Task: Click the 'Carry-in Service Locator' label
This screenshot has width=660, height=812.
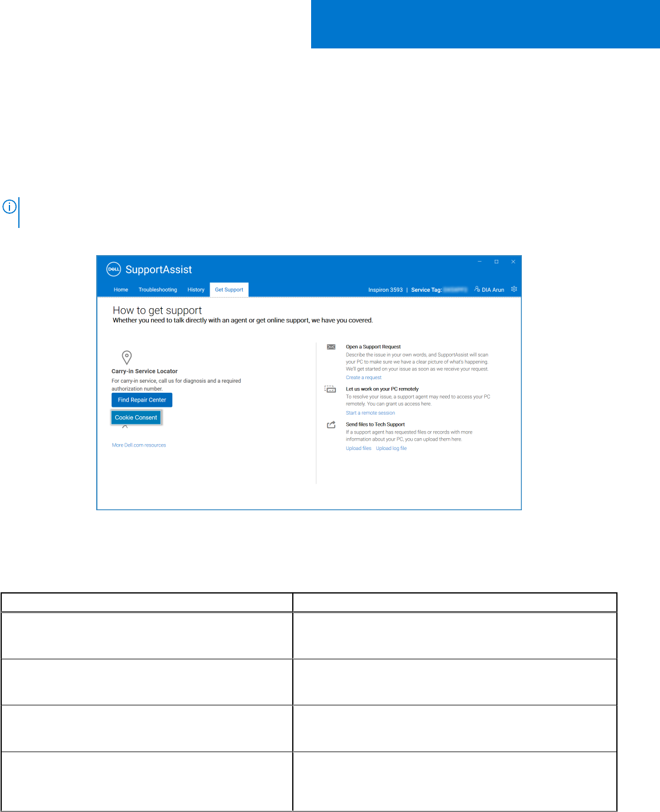Action: (145, 371)
